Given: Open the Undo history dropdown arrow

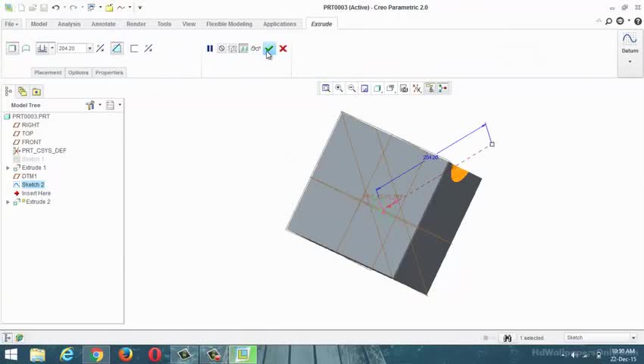Looking at the screenshot, I should coord(64,8).
